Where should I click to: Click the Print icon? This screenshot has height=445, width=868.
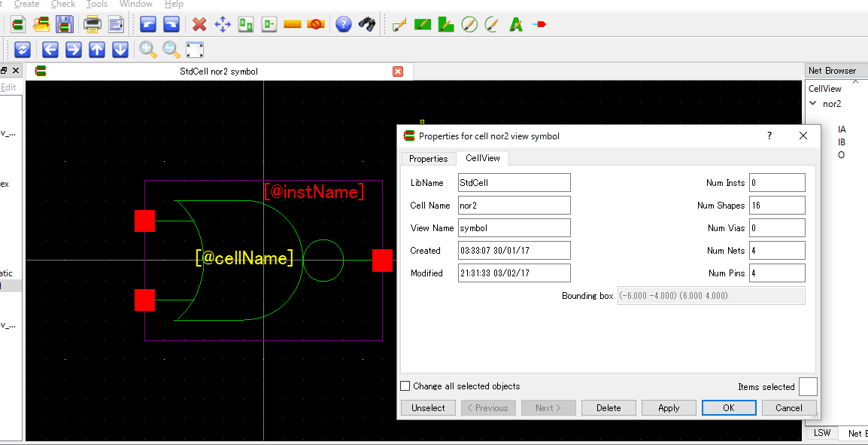(93, 24)
